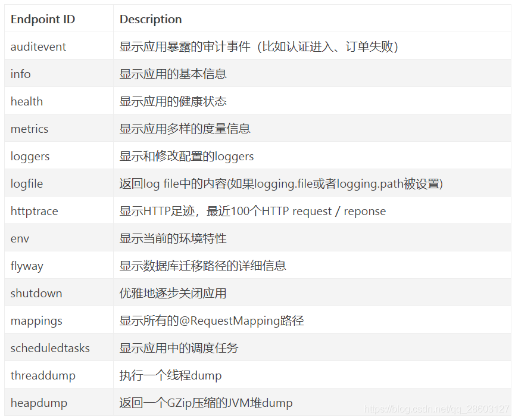Viewport: 515px width, 420px height.
Task: Click the description '显示应用多样的度量信息'
Action: 185,129
